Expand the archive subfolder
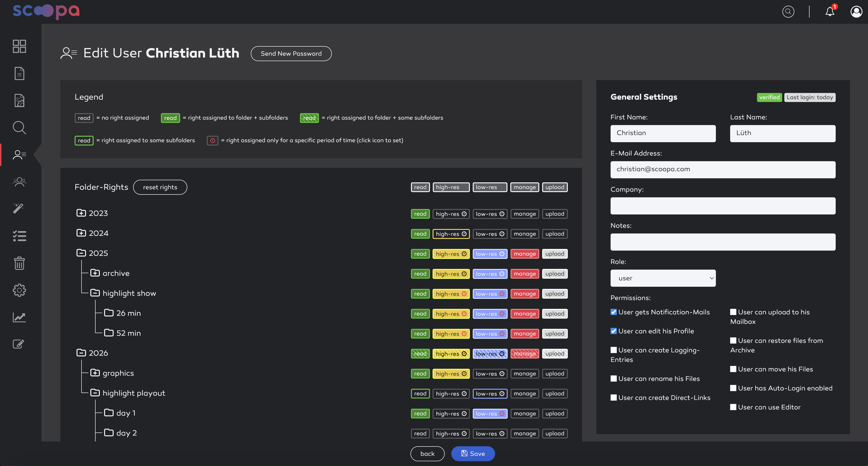 click(x=95, y=273)
